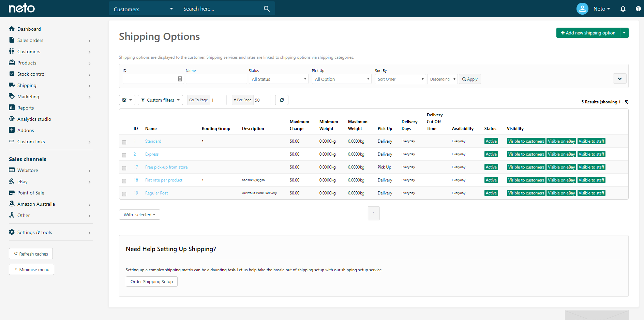This screenshot has height=320, width=644.
Task: Click the Point of Sale icon
Action: (12, 192)
